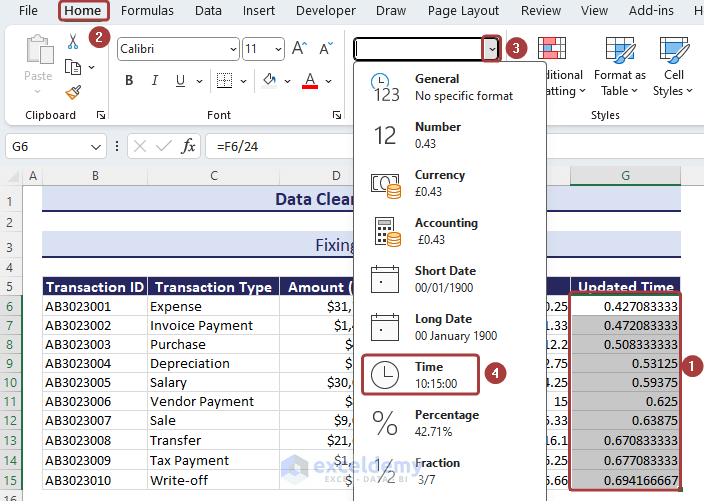Viewport: 704px width, 501px height.
Task: Open the Copy options dropdown arrow
Action: pyautogui.click(x=92, y=67)
